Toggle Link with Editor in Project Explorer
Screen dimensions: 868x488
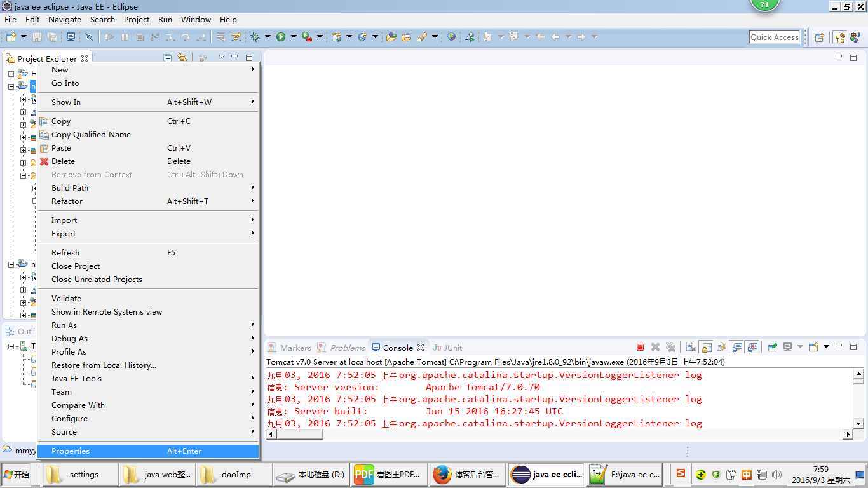pyautogui.click(x=182, y=58)
